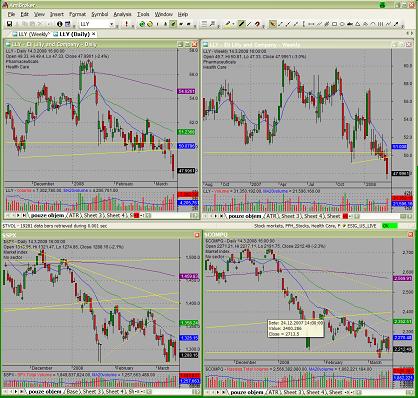Click the green OK indicator in the status bar

(390, 226)
